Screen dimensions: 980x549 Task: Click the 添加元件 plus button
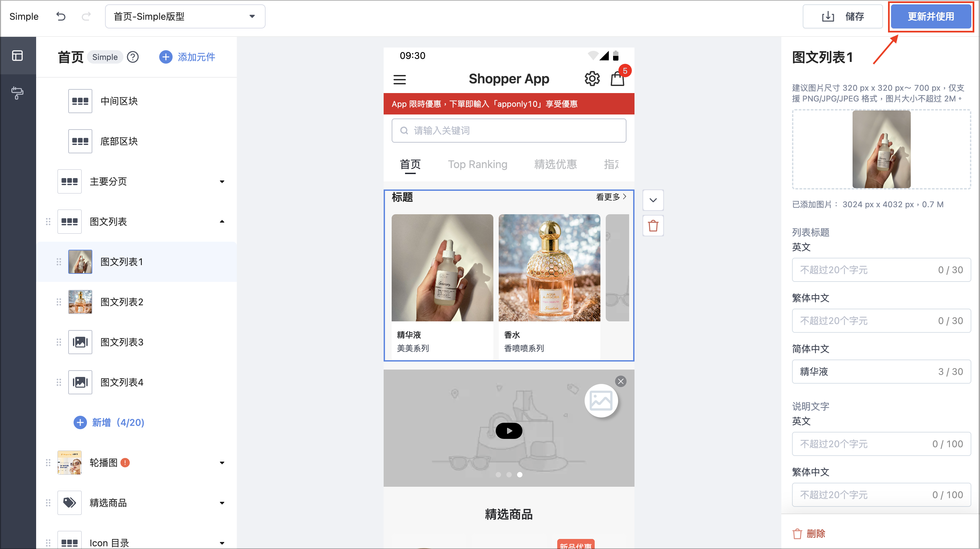click(187, 57)
